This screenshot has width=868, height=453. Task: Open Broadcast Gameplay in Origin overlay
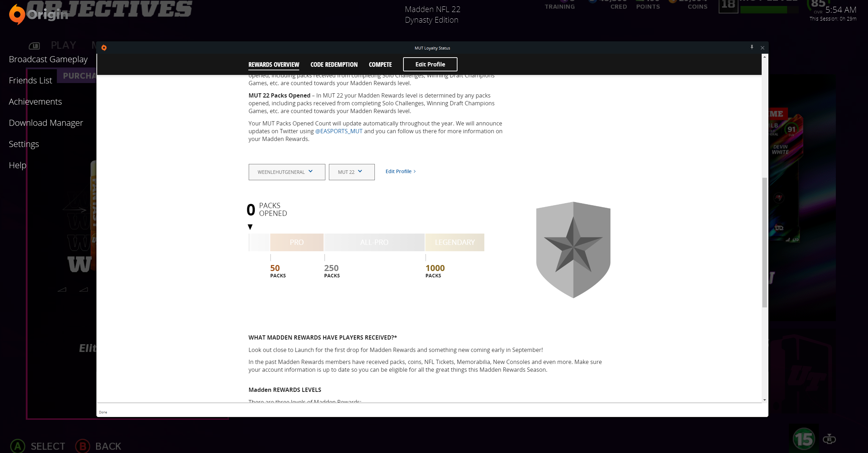tap(48, 59)
